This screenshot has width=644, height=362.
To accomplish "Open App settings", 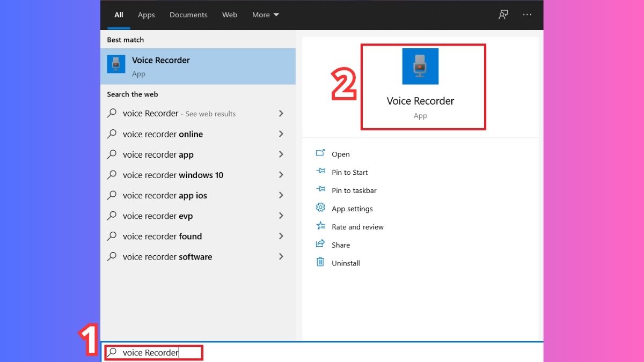I will (352, 209).
